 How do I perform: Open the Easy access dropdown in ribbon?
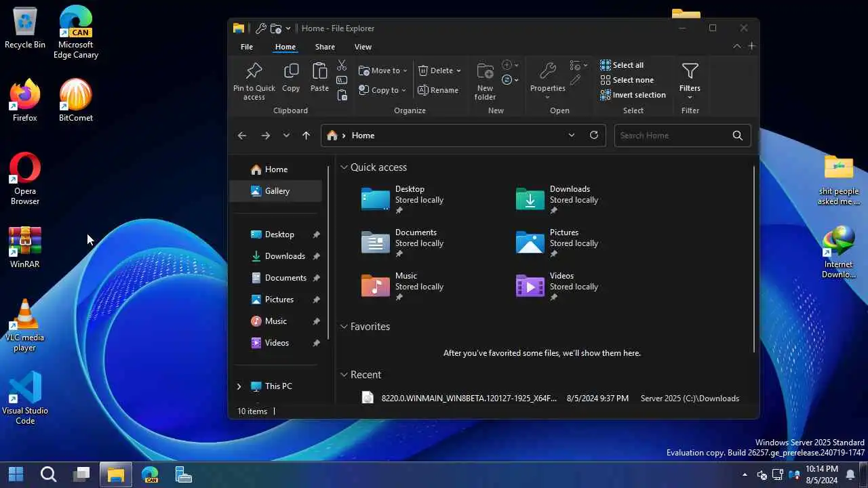(510, 80)
